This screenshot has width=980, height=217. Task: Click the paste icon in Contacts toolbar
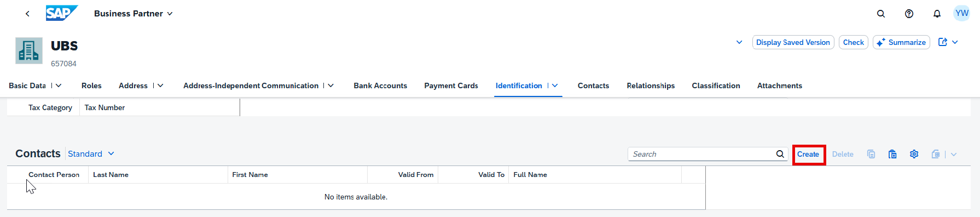[x=892, y=154]
